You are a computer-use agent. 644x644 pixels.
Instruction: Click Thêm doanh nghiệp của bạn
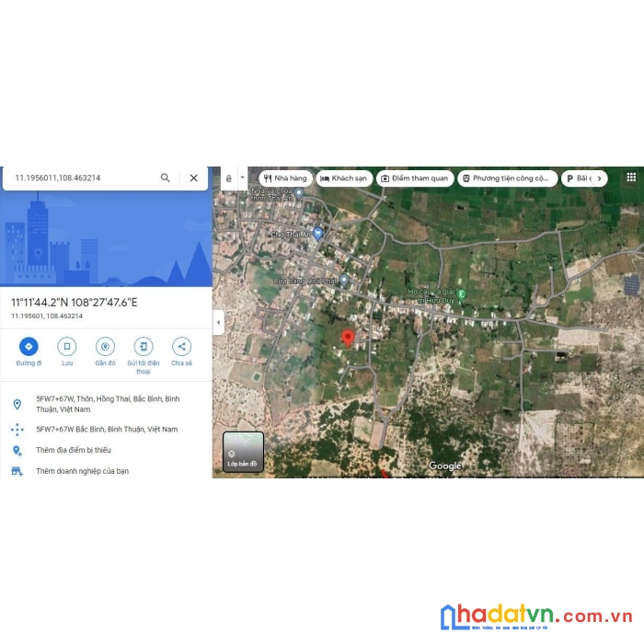(x=82, y=471)
